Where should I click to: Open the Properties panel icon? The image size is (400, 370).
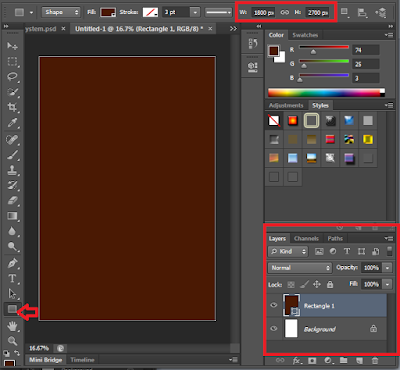click(x=253, y=67)
